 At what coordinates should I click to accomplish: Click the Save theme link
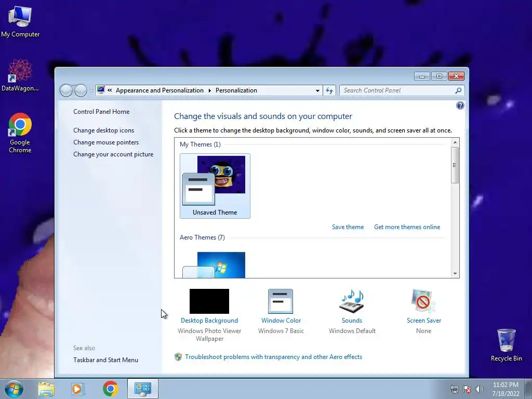coord(348,227)
